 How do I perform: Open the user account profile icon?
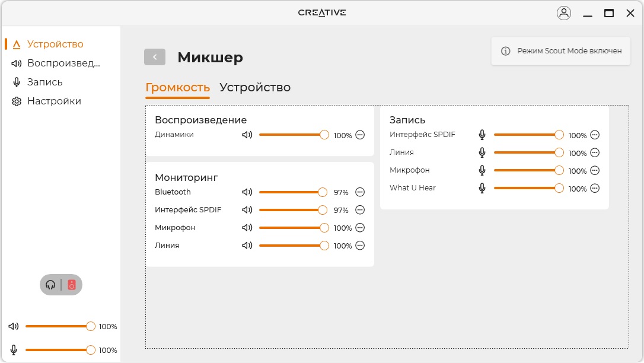(x=563, y=13)
